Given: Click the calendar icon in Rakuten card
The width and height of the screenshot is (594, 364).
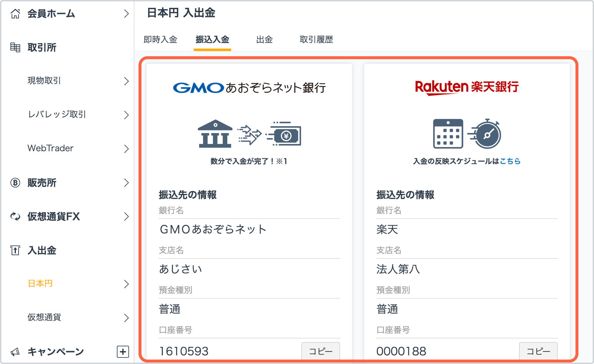Looking at the screenshot, I should coord(448,134).
